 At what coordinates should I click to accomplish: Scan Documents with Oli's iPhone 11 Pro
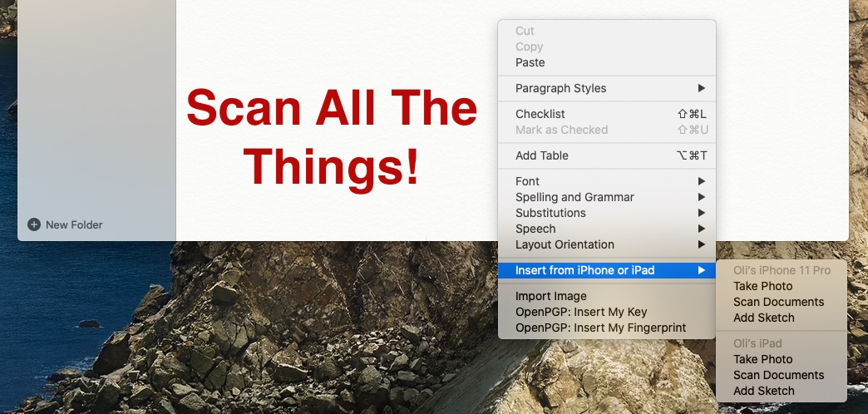point(781,302)
